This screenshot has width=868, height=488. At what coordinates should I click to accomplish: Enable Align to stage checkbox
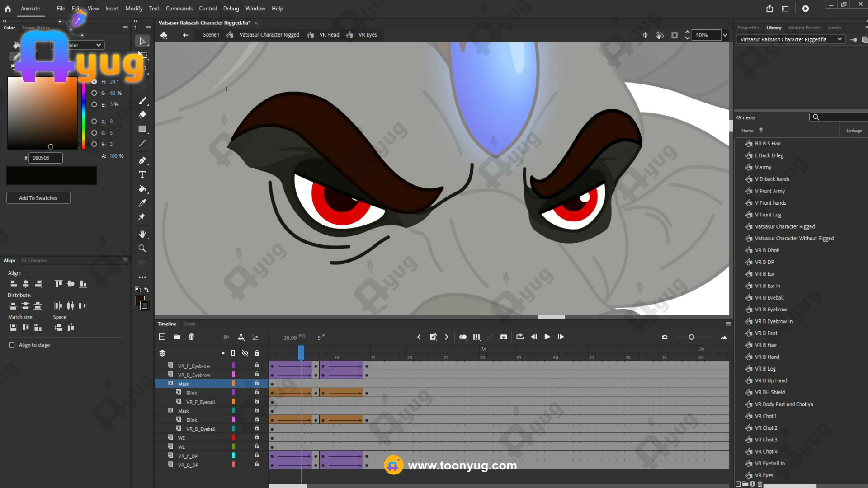tap(12, 345)
